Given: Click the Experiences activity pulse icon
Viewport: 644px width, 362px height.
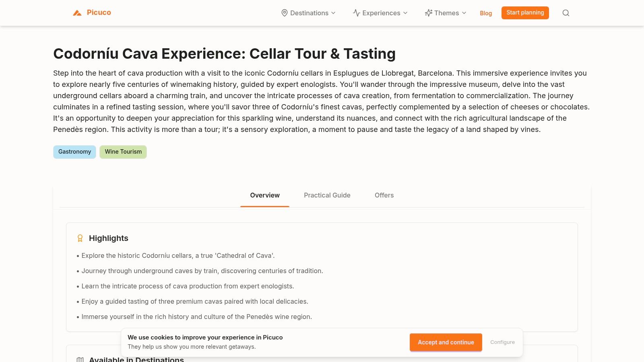Looking at the screenshot, I should pyautogui.click(x=356, y=13).
